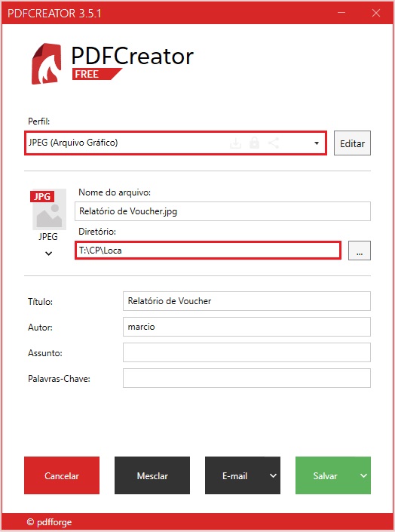Viewport: 395px width, 532px height.
Task: Click the share icon in profile box
Action: pyautogui.click(x=274, y=143)
